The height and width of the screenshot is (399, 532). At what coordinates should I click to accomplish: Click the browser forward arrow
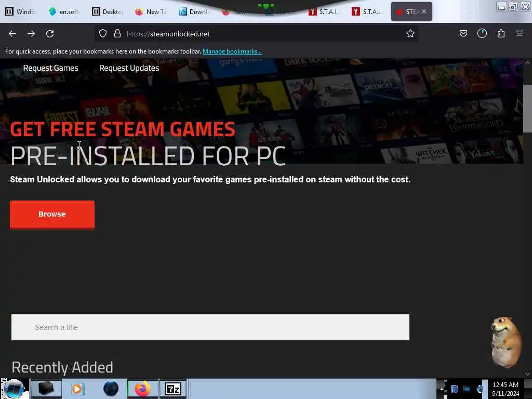point(31,34)
